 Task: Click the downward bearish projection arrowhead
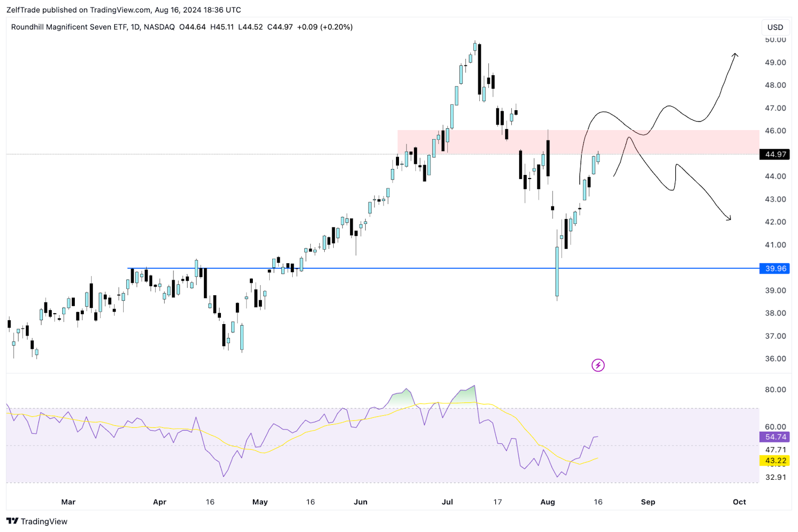729,217
